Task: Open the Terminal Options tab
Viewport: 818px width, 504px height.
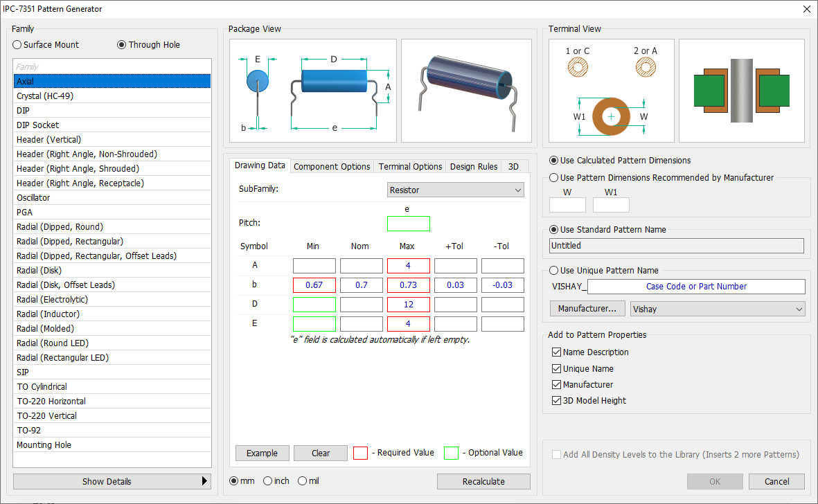Action: click(410, 166)
